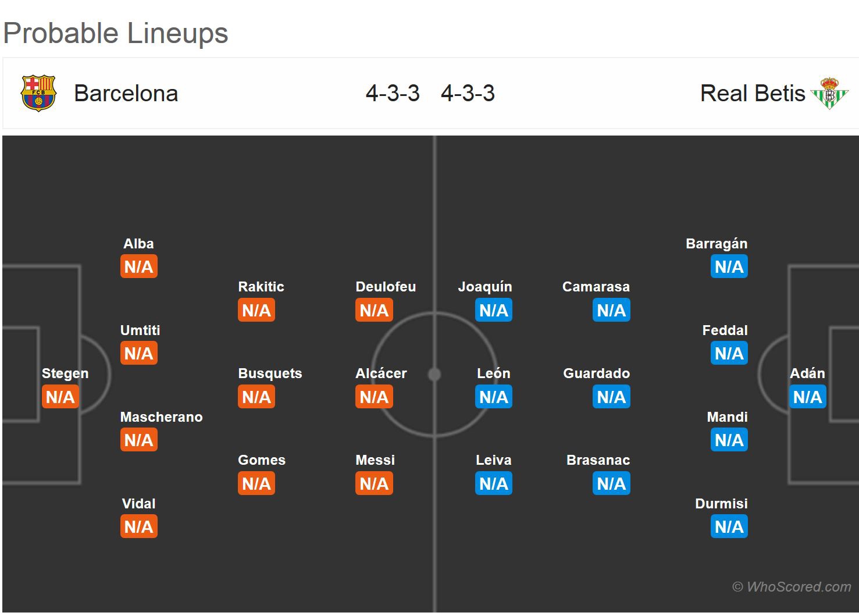This screenshot has height=616, width=859.
Task: Click Stegen's orange N/A rating badge
Action: click(x=60, y=397)
